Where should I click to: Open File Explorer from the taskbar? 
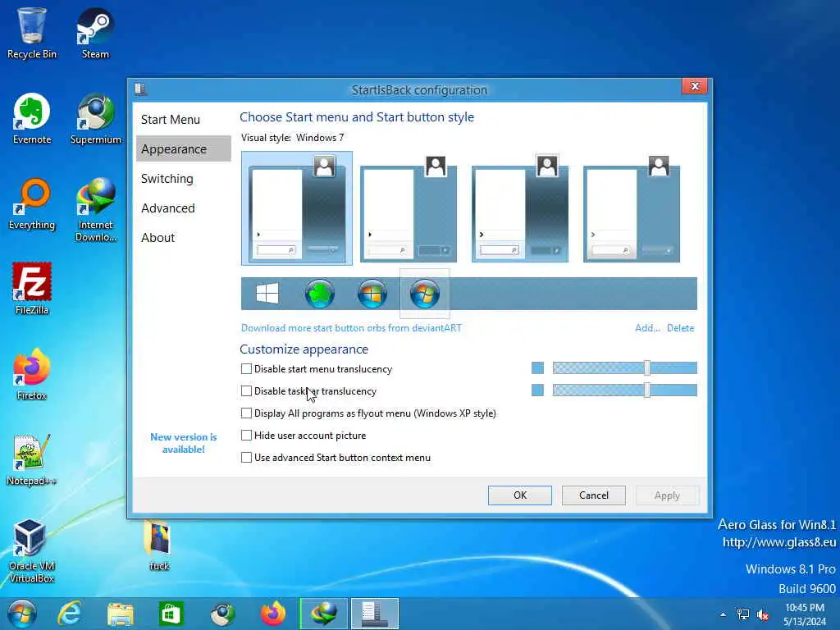(121, 614)
